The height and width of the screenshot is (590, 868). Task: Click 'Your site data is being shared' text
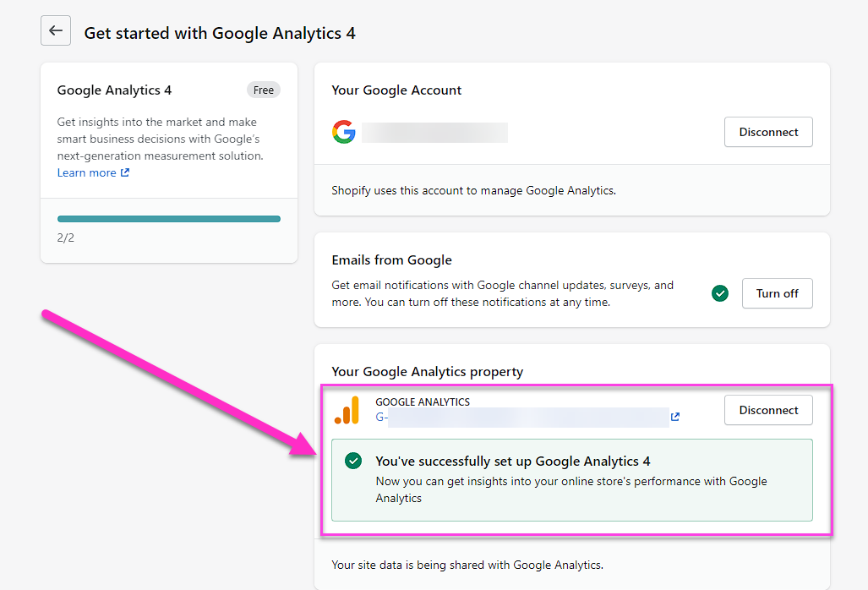tap(467, 565)
